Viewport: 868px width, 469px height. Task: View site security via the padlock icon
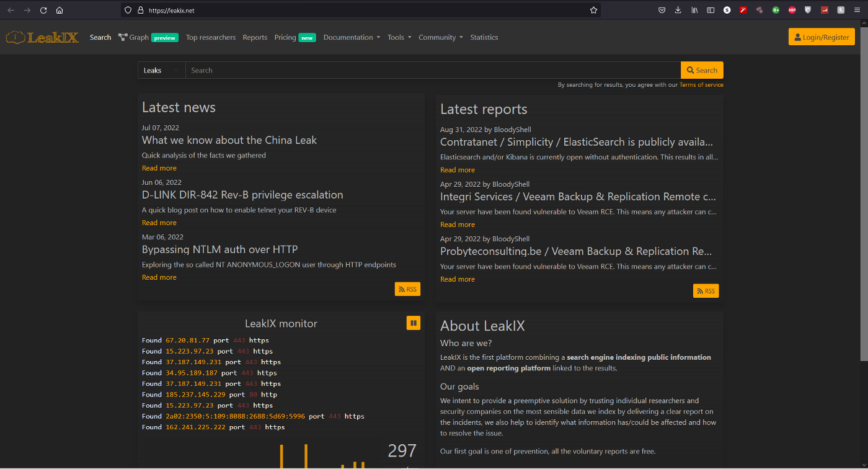point(140,10)
